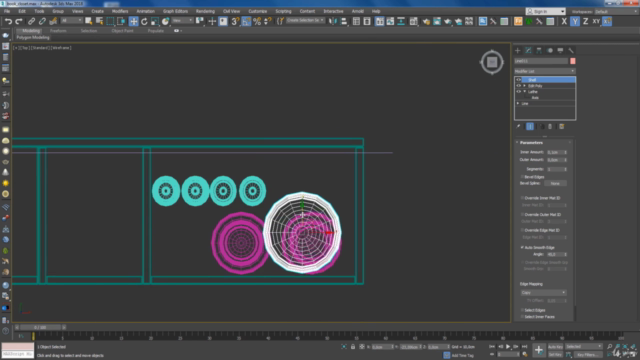The width and height of the screenshot is (640, 360).
Task: Open the selection filter All dropdown
Action: [71, 20]
